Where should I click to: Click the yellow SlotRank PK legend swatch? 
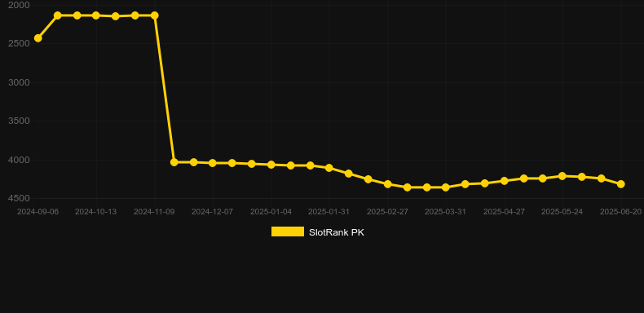click(x=288, y=231)
